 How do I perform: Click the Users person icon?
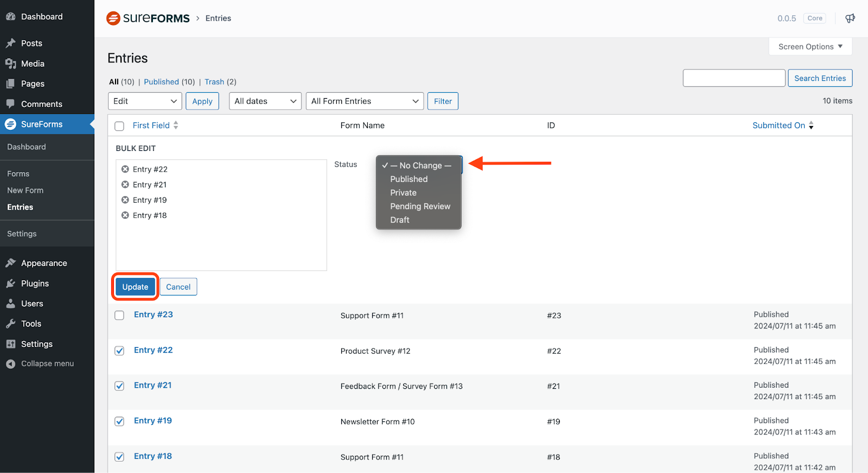point(10,304)
